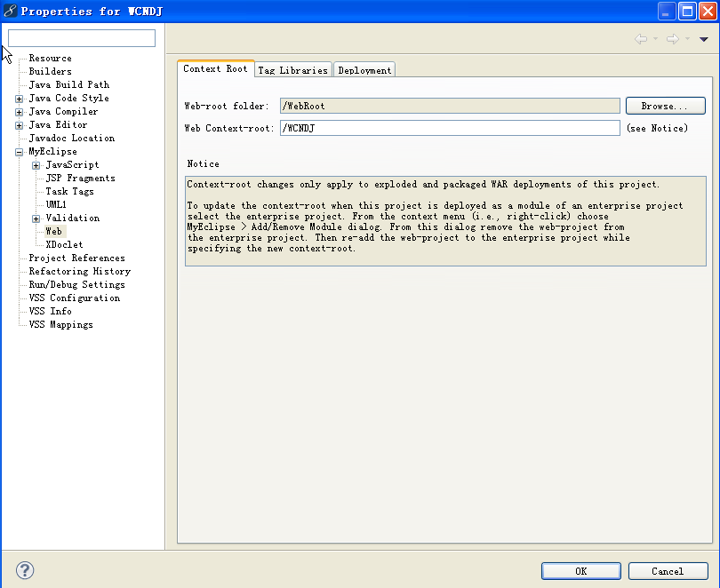Select Java Editor item
This screenshot has height=588, width=720.
(x=58, y=124)
